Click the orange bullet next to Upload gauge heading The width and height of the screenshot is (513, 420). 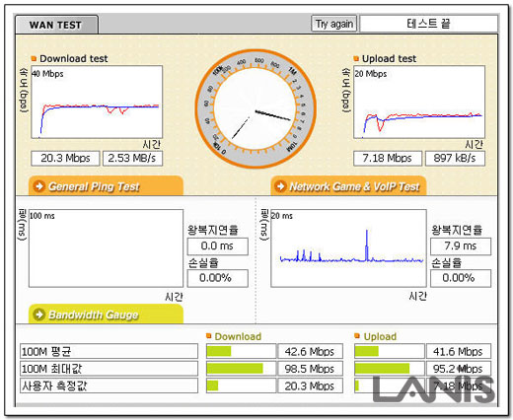pyautogui.click(x=357, y=336)
